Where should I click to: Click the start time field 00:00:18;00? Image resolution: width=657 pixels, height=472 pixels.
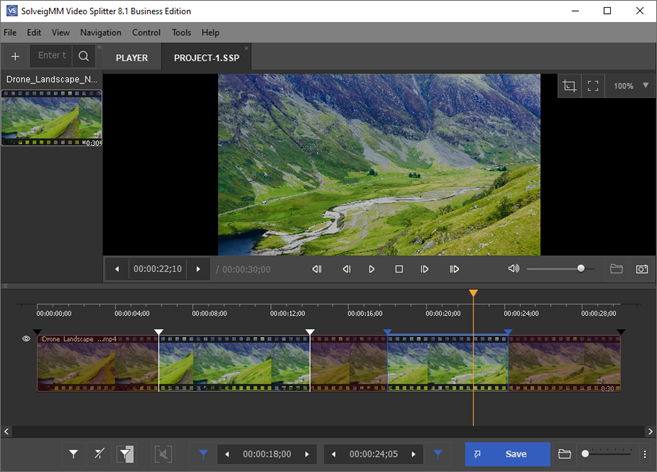pos(267,454)
